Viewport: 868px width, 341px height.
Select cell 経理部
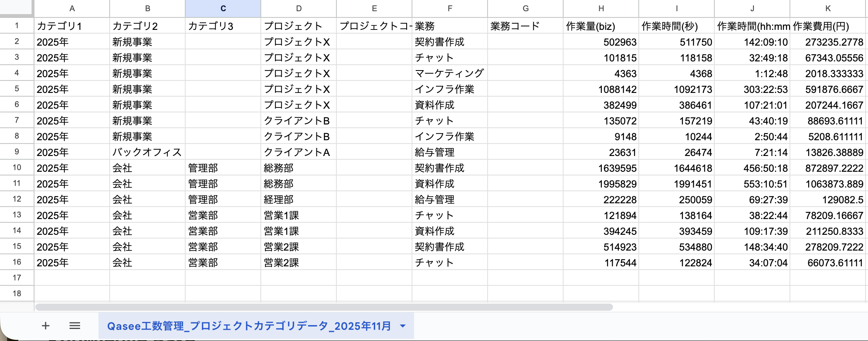[x=299, y=199]
